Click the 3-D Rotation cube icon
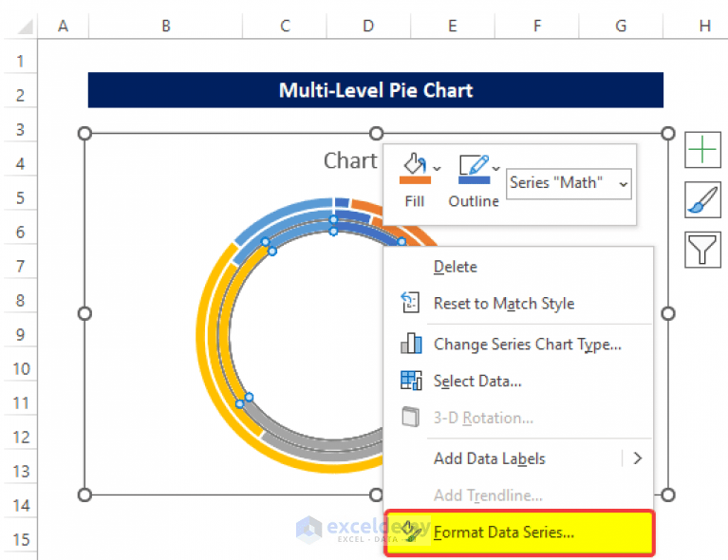Screen dimensions: 728x560 click(x=410, y=417)
